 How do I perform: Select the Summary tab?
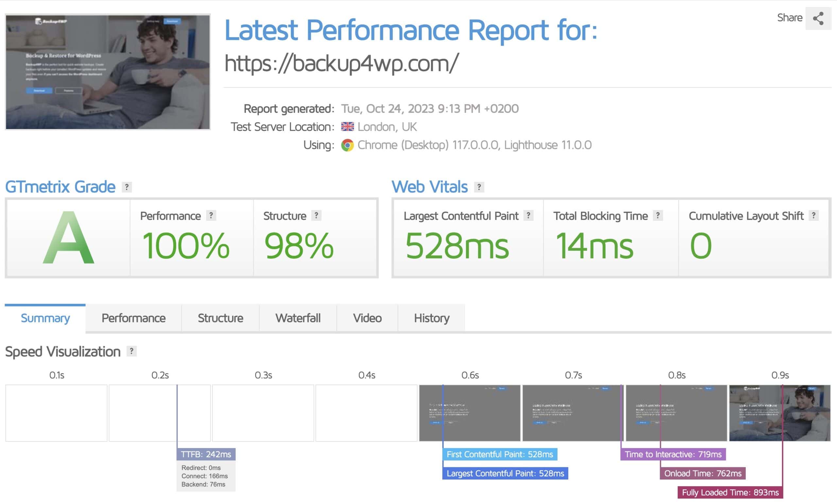(45, 318)
